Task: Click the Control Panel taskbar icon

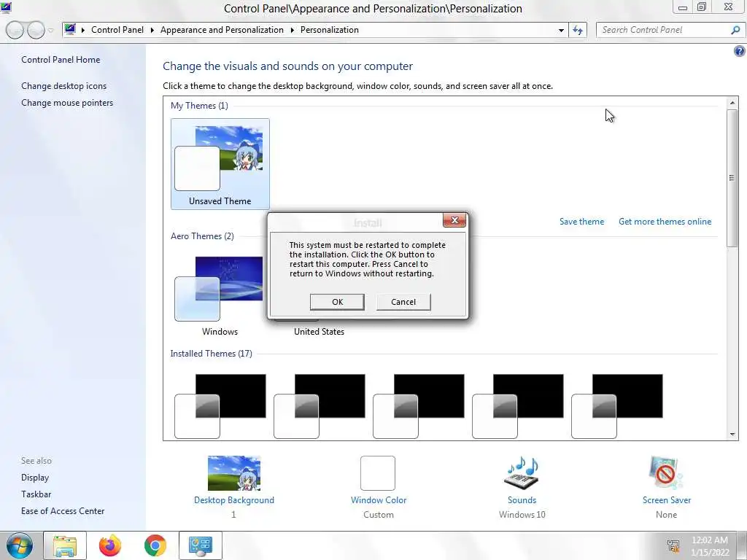Action: coord(200,545)
